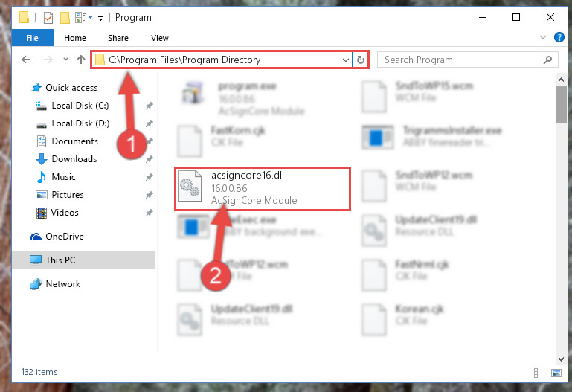The width and height of the screenshot is (572, 392).
Task: Click the Properties icon in quick access toolbar
Action: [x=48, y=18]
